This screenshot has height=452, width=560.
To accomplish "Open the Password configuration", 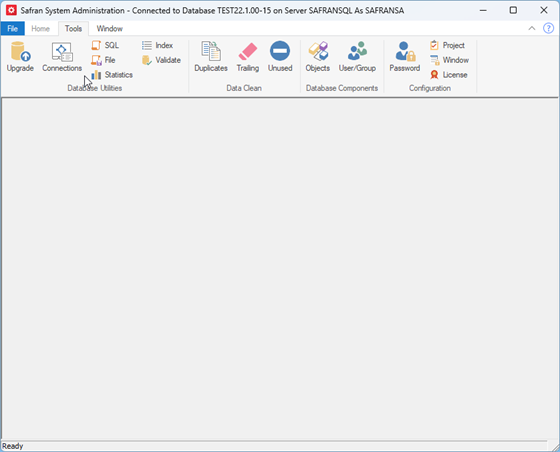I will [405, 57].
